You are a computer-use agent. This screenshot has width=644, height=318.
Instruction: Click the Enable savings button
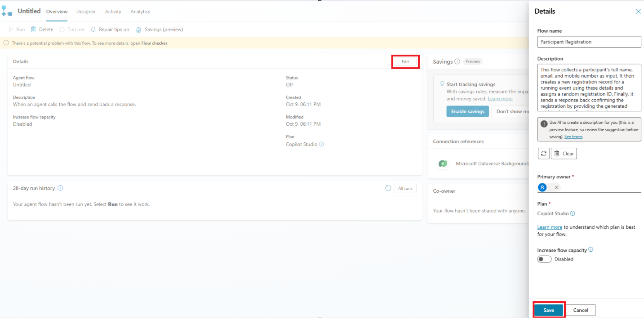467,112
